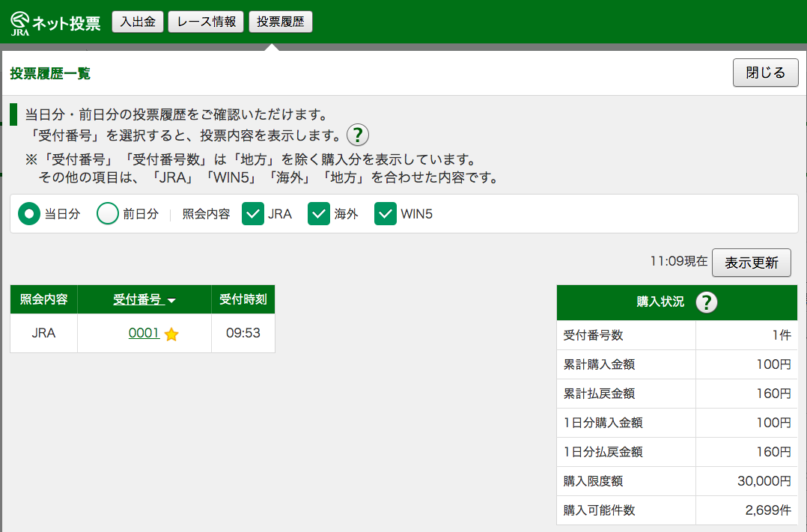The image size is (807, 532).
Task: Click 11:09現在 timestamp
Action: 678,261
